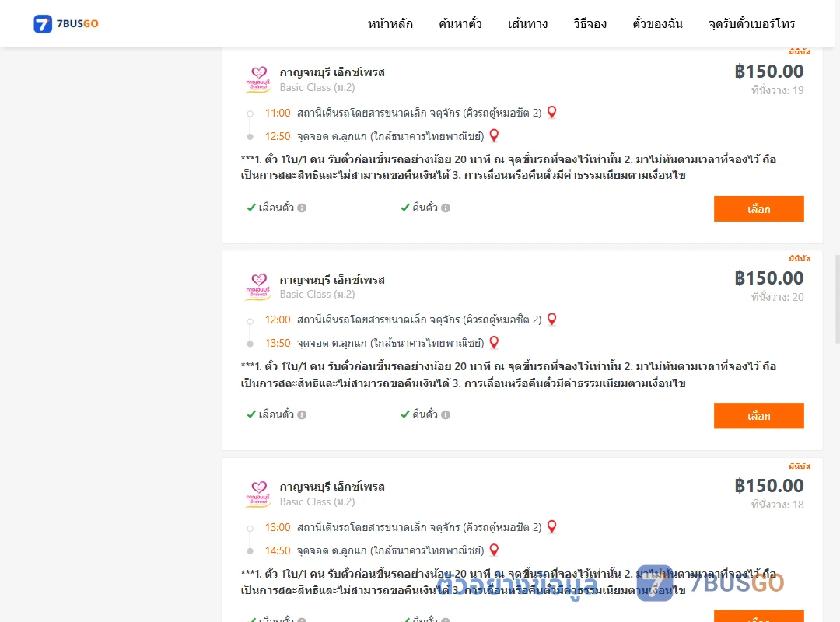Click มินิบัส tag on the 12:00 trip
The width and height of the screenshot is (840, 622).
pos(800,259)
